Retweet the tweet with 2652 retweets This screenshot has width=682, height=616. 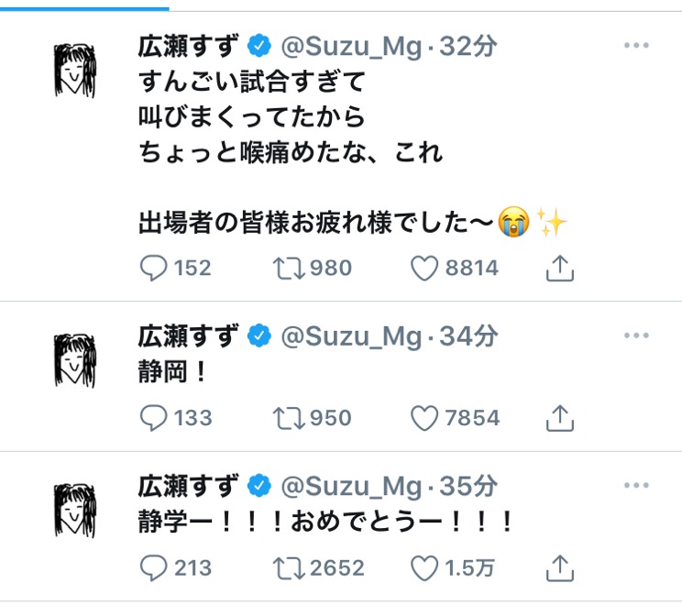click(290, 567)
